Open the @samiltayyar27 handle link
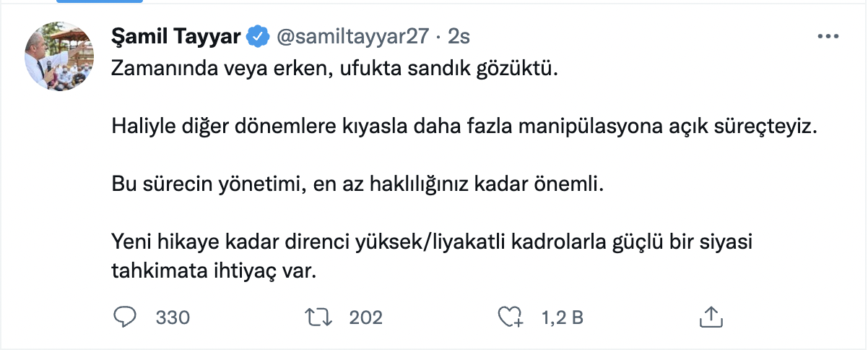 coord(353,36)
